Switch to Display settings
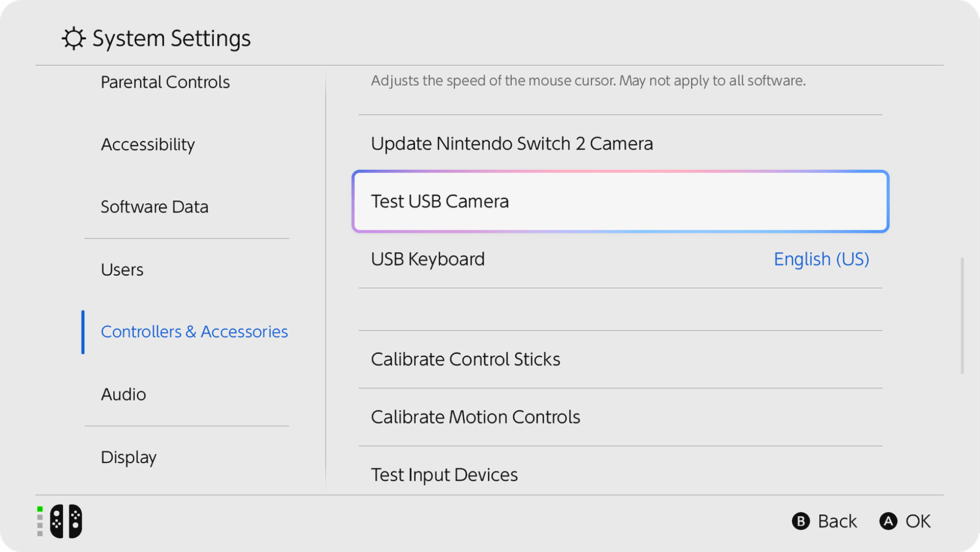 point(129,457)
